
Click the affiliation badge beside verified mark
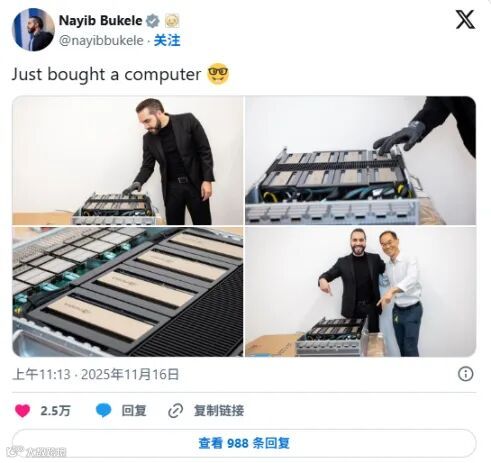pos(172,21)
